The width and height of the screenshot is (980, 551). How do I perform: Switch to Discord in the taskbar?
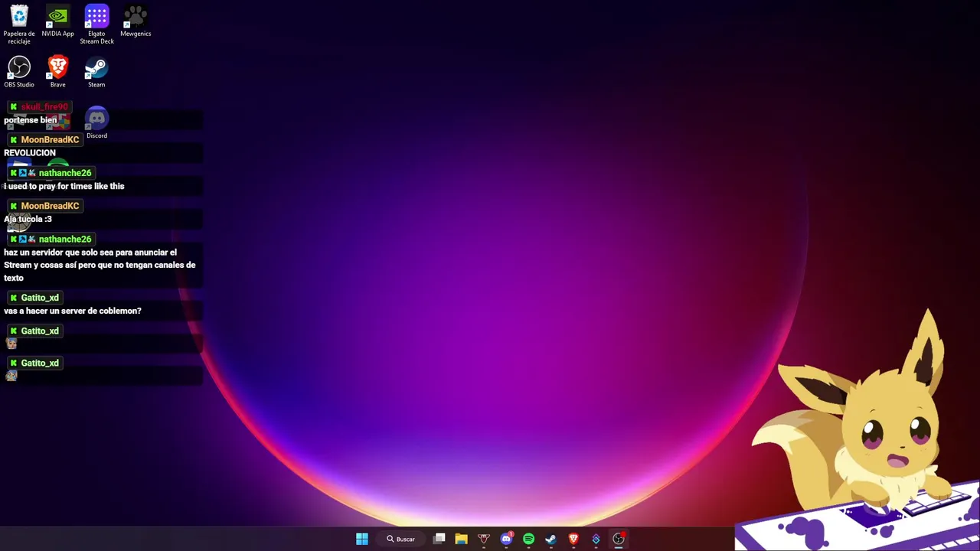click(506, 539)
